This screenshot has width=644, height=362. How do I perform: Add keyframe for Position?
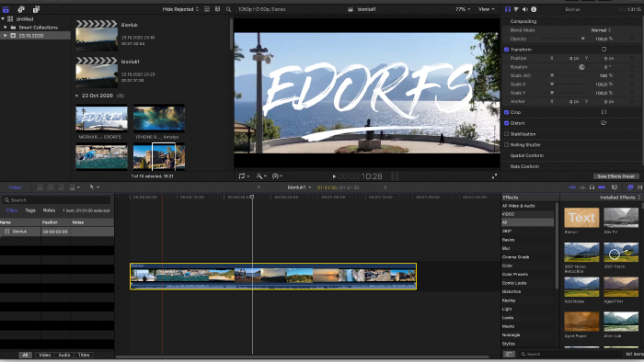[632, 58]
